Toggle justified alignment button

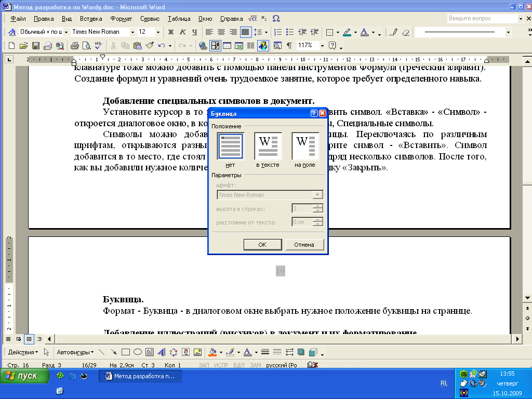(x=245, y=32)
